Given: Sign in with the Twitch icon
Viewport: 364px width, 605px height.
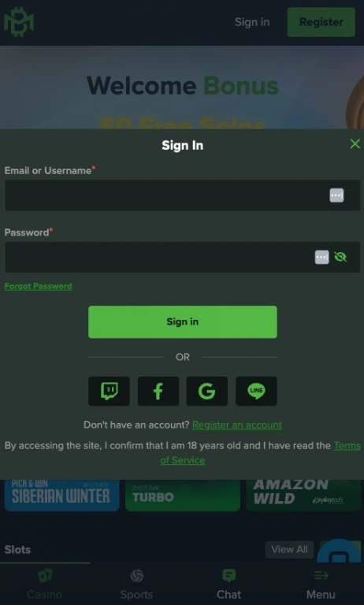Looking at the screenshot, I should point(109,391).
